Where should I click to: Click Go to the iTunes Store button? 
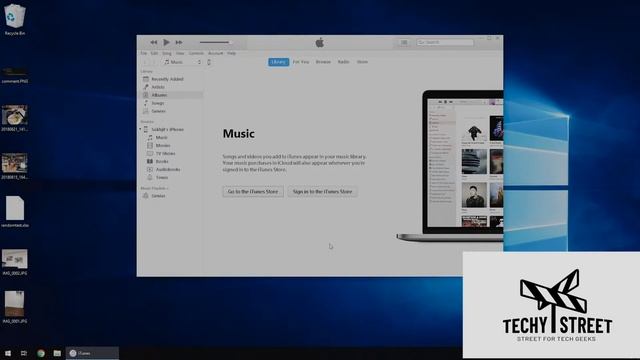click(253, 191)
